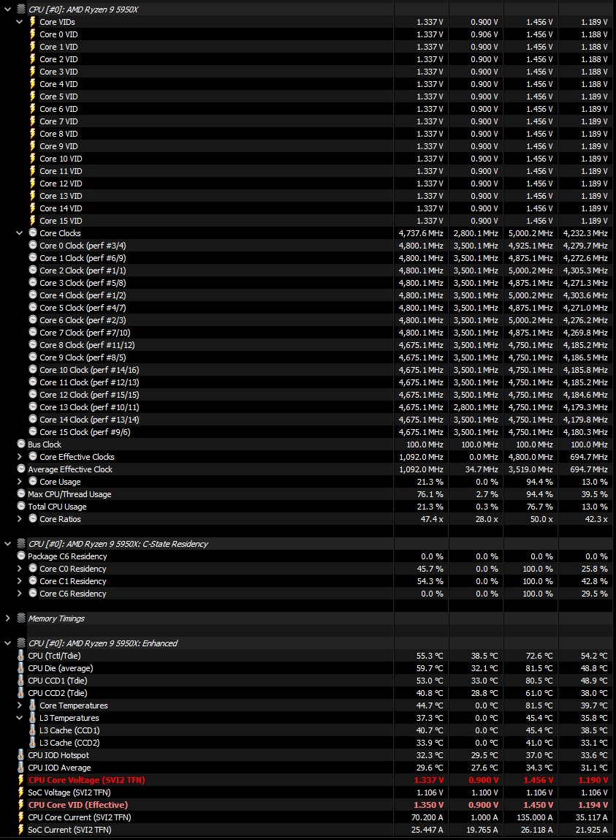Click the 47.4 x Core Ratios current value
The width and height of the screenshot is (616, 840).
pos(433,519)
